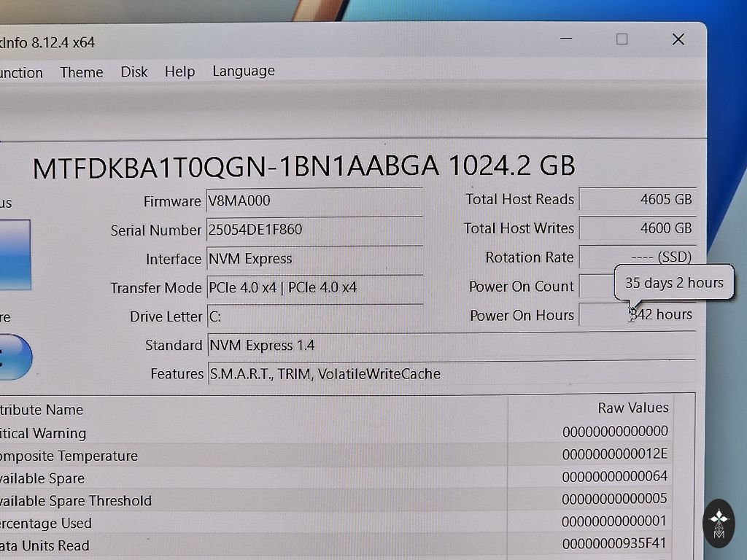This screenshot has height=560, width=747.
Task: Open the Help menu
Action: pyautogui.click(x=179, y=71)
